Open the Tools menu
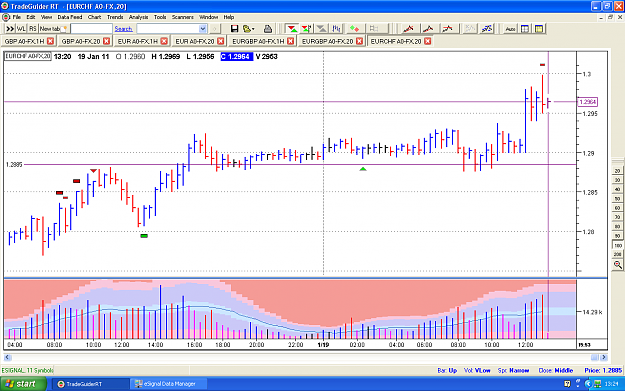Screen dimensions: 625x391 (x=160, y=17)
